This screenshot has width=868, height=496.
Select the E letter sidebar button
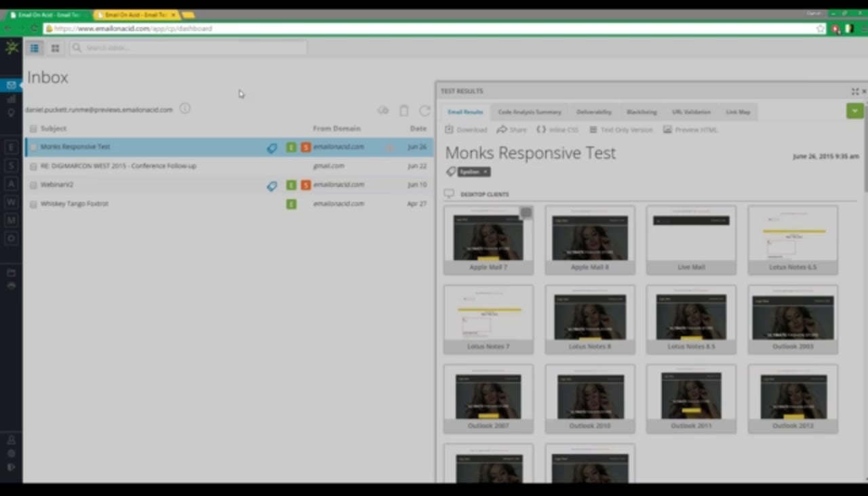(11, 147)
